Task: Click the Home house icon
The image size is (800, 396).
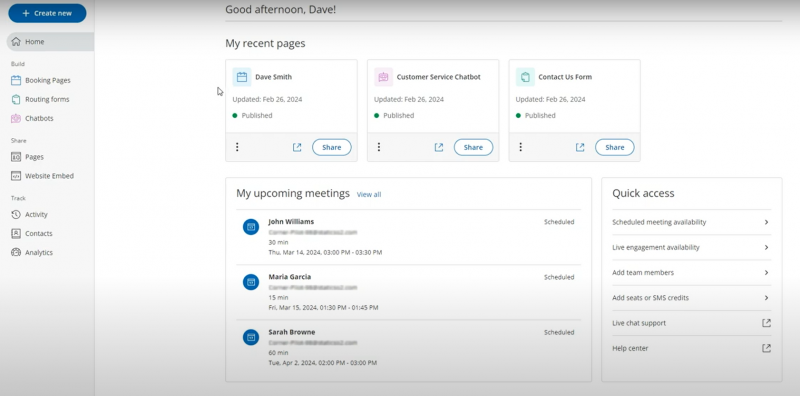Action: tap(16, 42)
